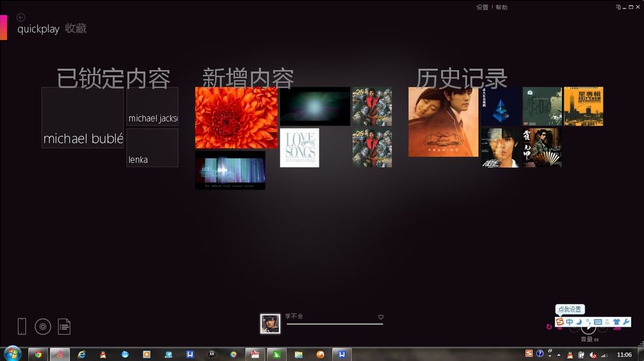Viewport: 644px width, 361px height.
Task: Switch to the 收藏 tab
Action: point(75,28)
